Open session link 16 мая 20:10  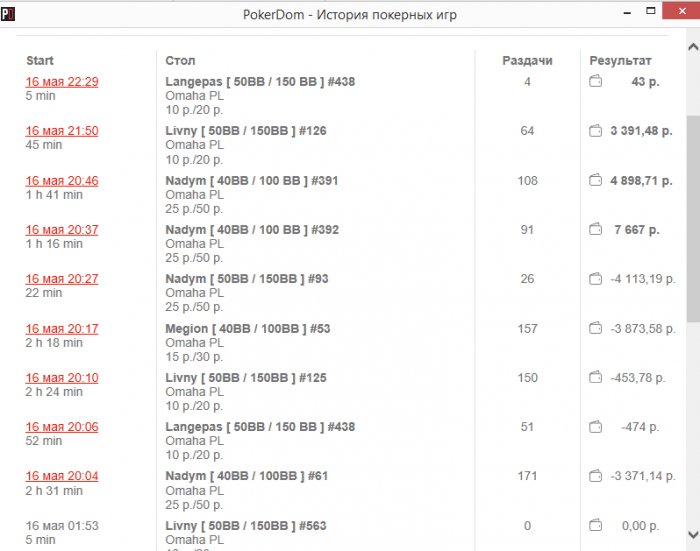pyautogui.click(x=62, y=378)
